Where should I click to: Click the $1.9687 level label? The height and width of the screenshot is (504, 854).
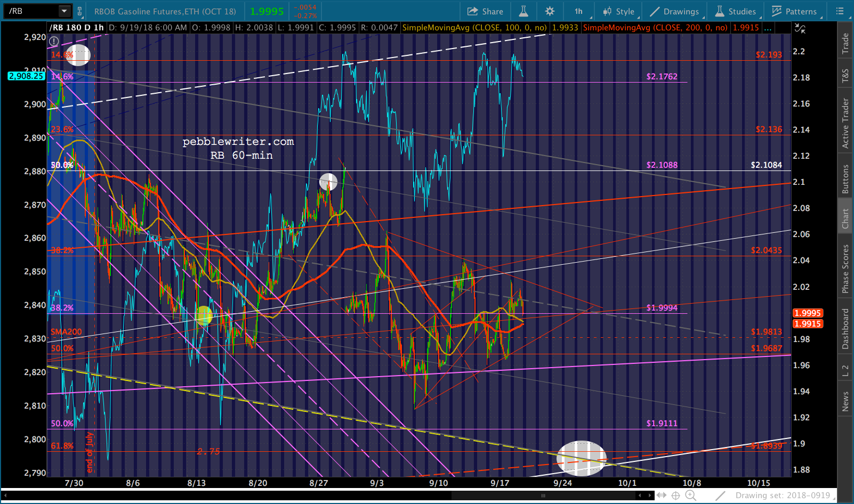point(766,348)
